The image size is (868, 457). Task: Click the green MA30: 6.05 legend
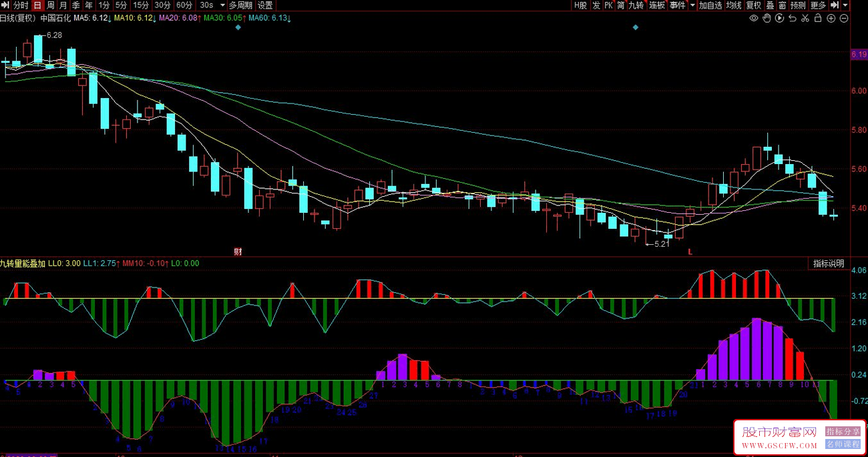[x=225, y=18]
